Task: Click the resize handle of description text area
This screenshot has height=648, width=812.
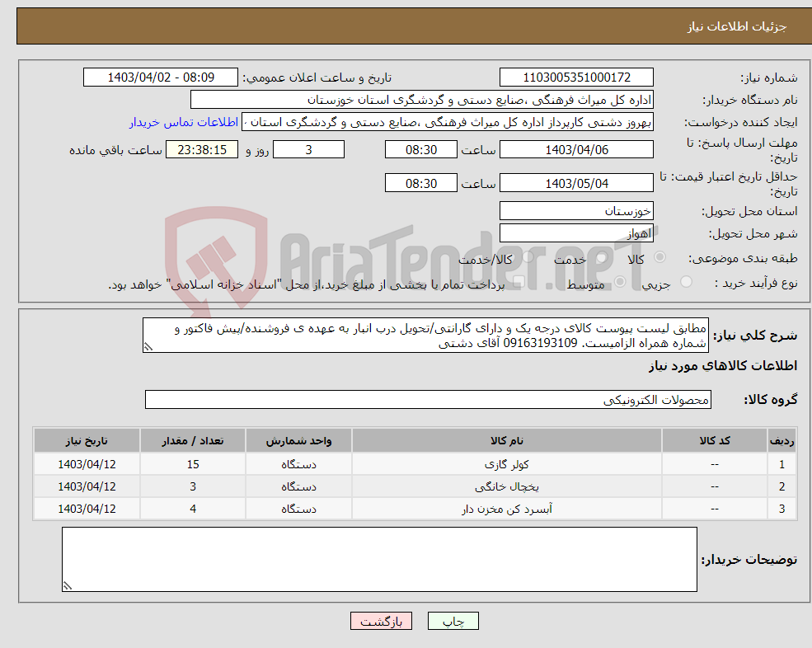Action: pyautogui.click(x=148, y=347)
